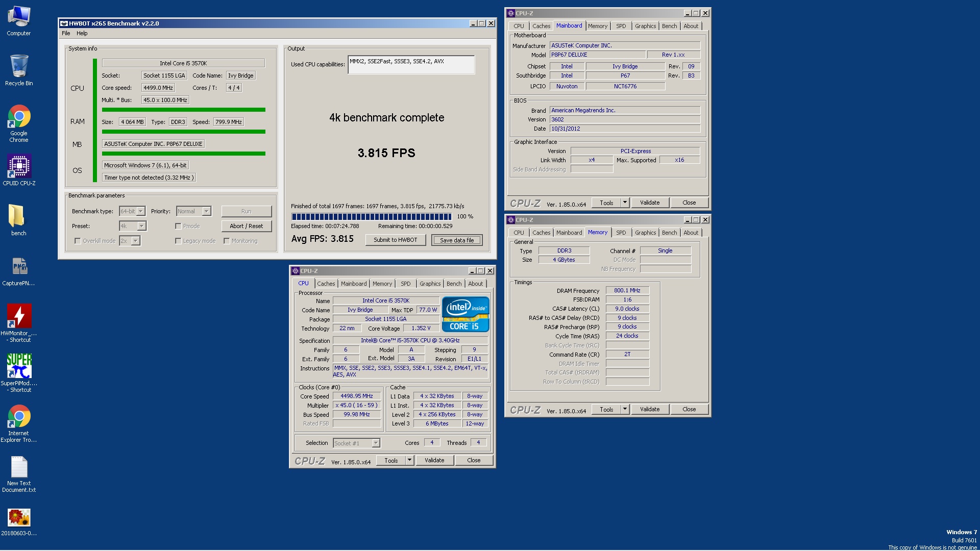Launch HWMonitor shortcut icon
Screen dimensions: 980x551
pyautogui.click(x=19, y=323)
